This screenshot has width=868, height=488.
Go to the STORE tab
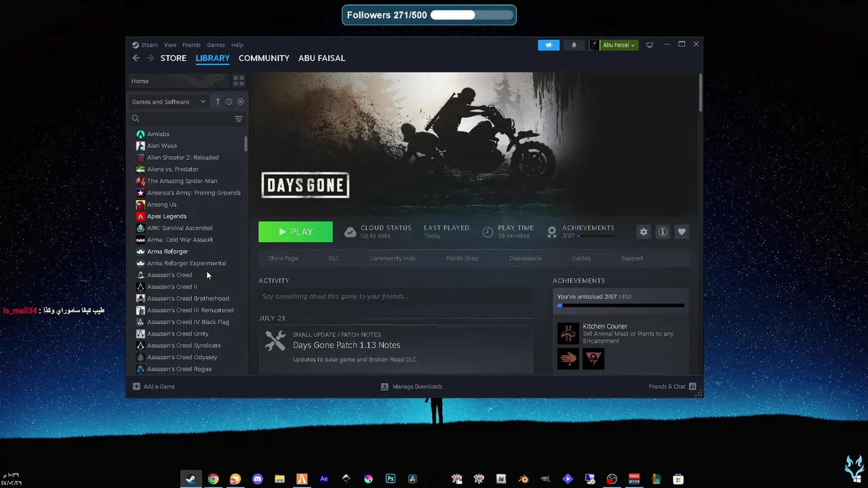click(174, 58)
